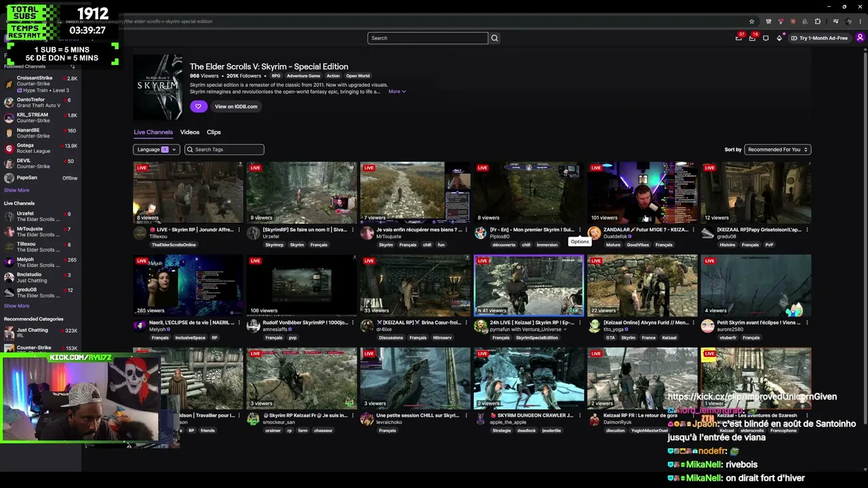
Task: Click the GoodVibes tag under Ouatdefok
Action: click(x=638, y=245)
